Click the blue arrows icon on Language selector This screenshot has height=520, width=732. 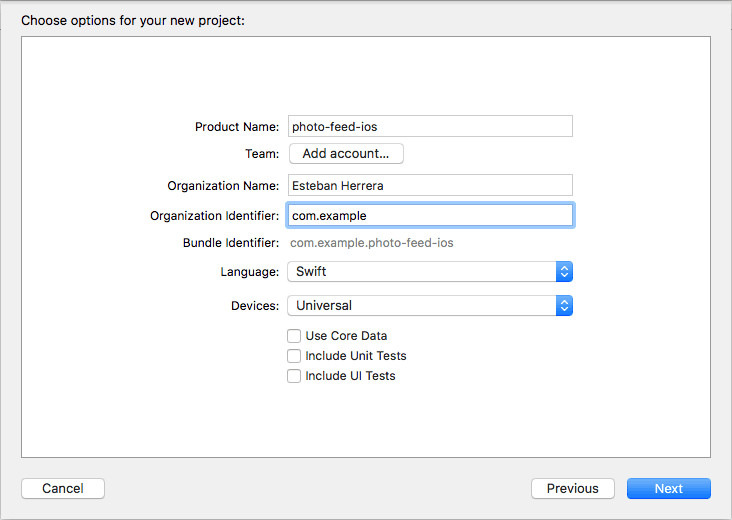[564, 272]
